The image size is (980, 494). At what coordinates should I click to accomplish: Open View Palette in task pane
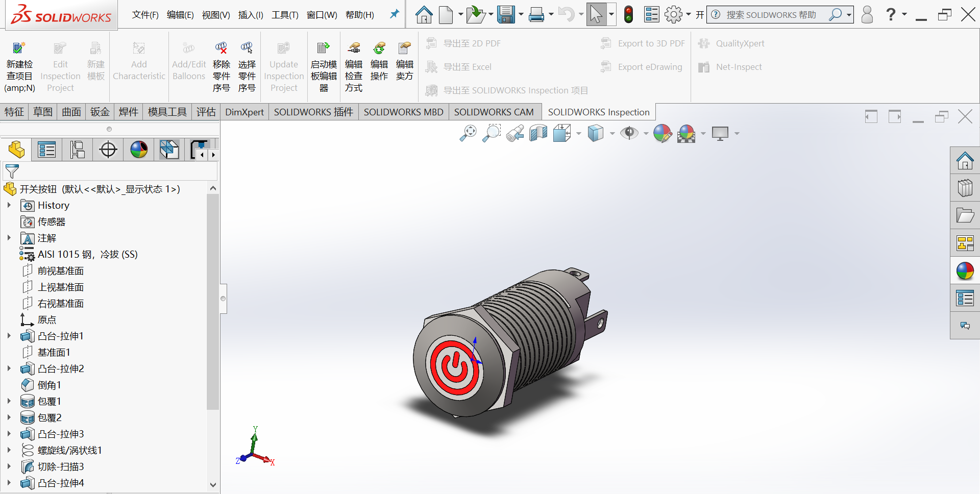coord(965,243)
